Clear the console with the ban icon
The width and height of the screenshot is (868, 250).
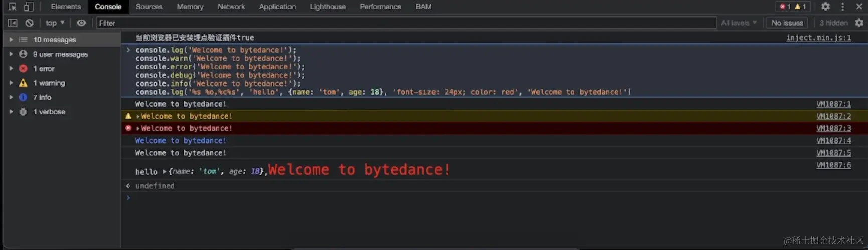[x=29, y=23]
